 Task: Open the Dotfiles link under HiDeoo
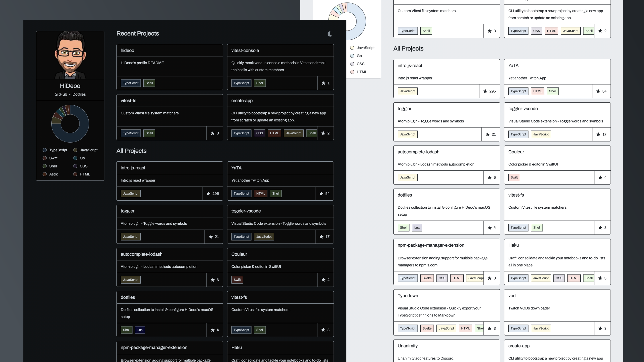coord(79,94)
